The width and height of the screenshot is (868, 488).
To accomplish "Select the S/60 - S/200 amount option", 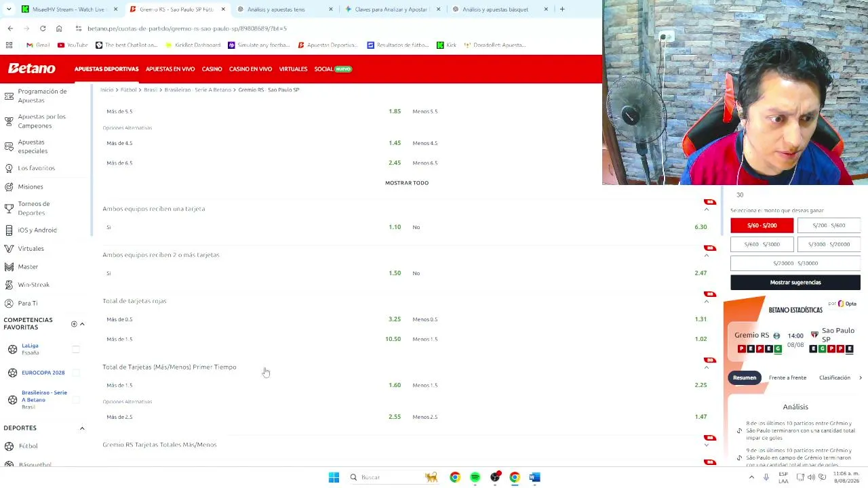I will click(762, 225).
